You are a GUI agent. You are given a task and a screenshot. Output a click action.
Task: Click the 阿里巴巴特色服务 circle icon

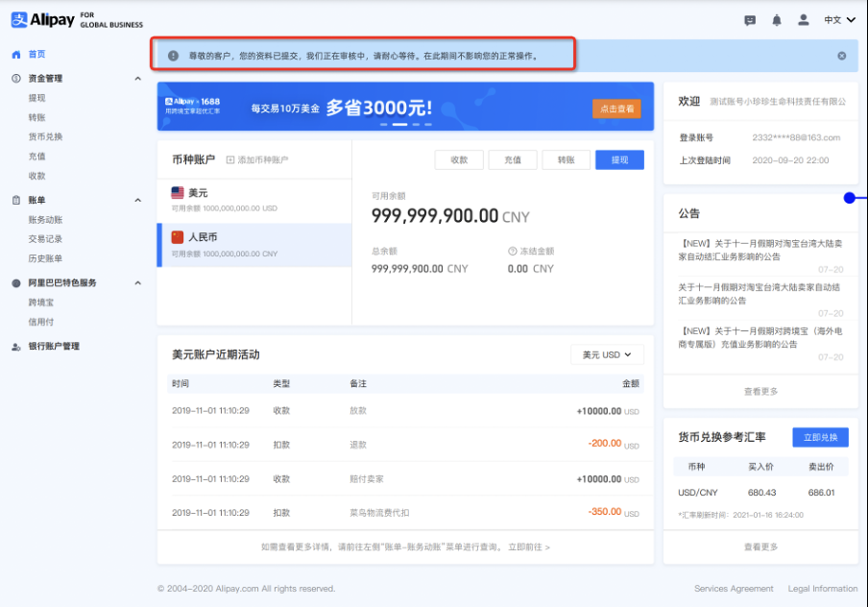coord(16,283)
